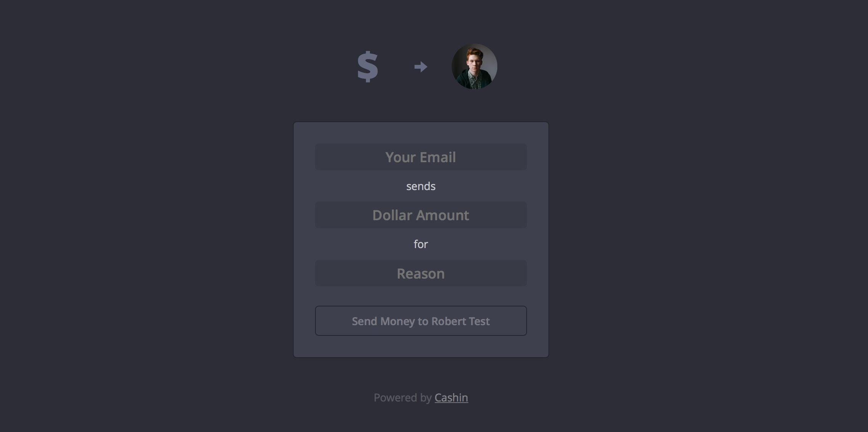Screen dimensions: 868x432
Task: Activate the reason field below 'for'
Action: pos(421,273)
